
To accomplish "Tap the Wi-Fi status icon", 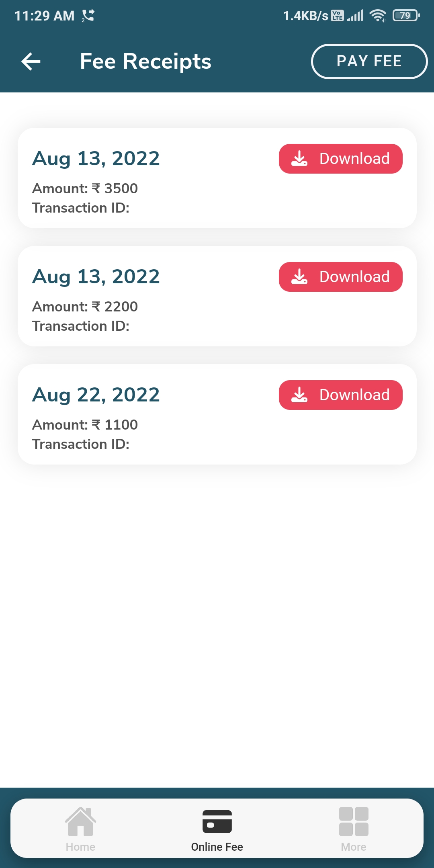I will tap(378, 16).
